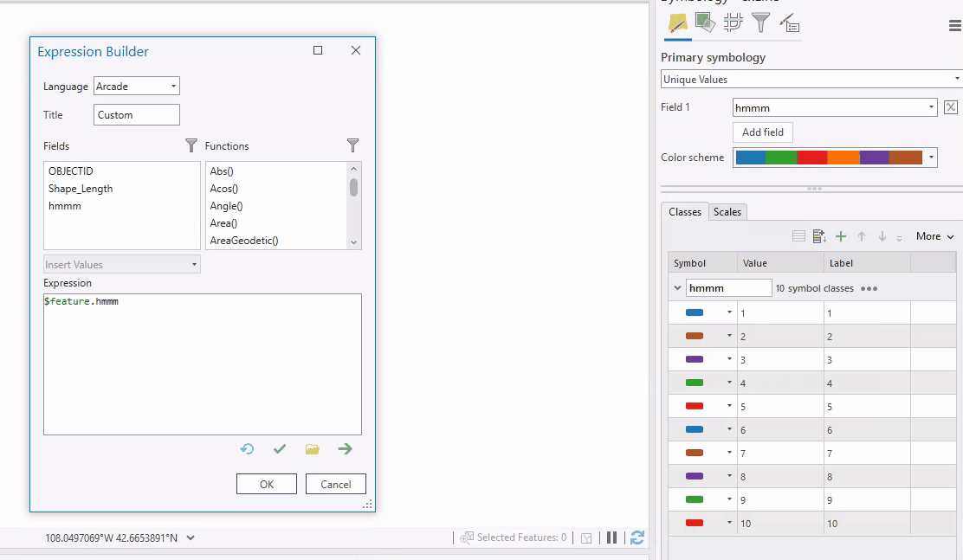Image resolution: width=963 pixels, height=560 pixels.
Task: Open symbol dropdown arrow for value 10
Action: coord(730,523)
